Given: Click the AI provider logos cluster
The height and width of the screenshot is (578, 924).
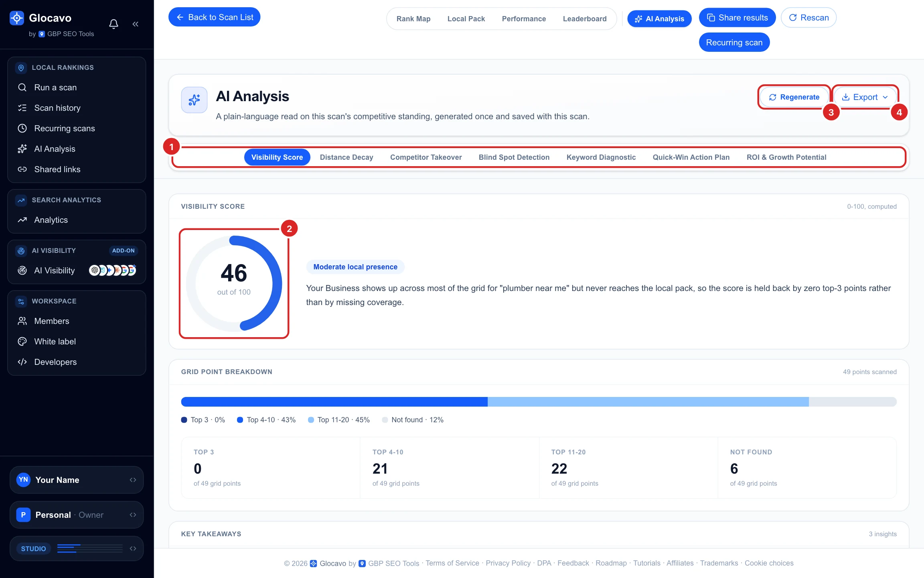Looking at the screenshot, I should click(x=113, y=271).
